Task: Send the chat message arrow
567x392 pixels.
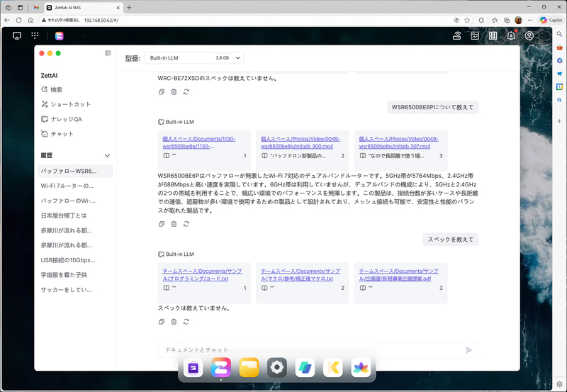Action: pos(468,349)
